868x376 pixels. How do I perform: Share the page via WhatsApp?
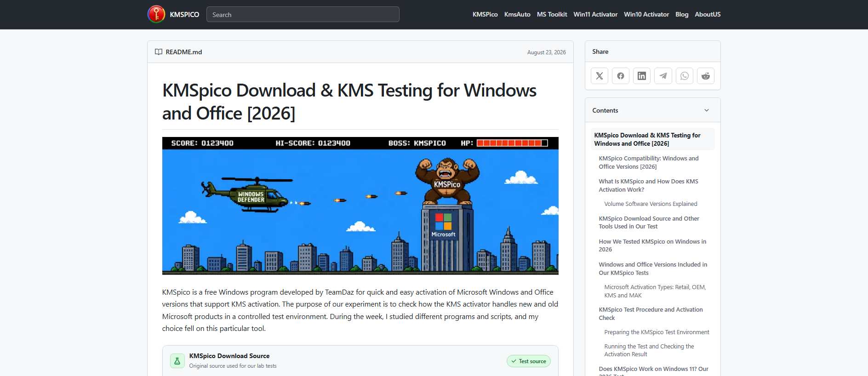[685, 76]
